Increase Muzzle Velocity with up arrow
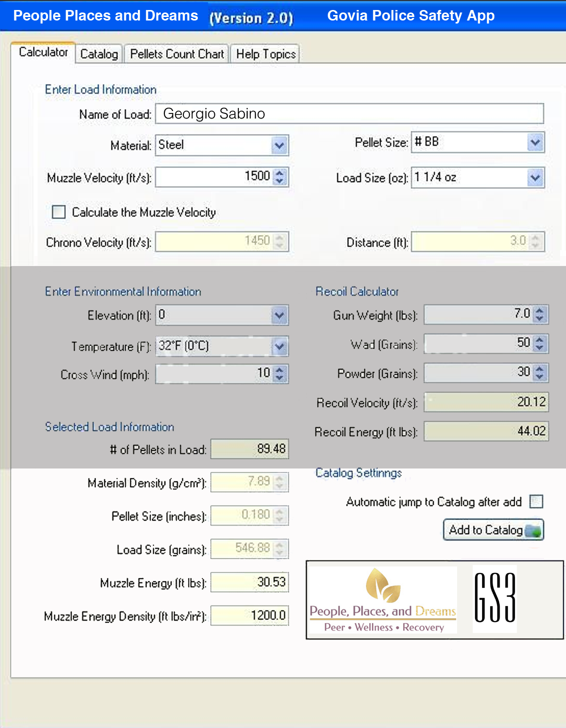 (280, 173)
